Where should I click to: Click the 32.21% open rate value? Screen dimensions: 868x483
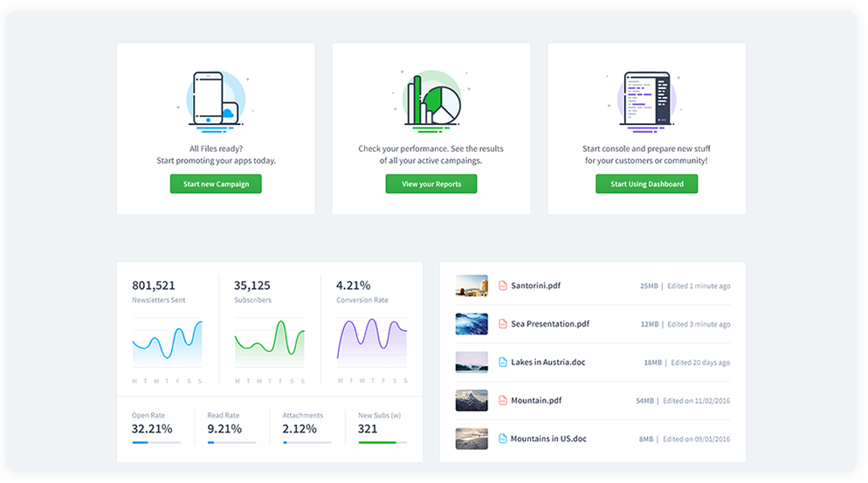[152, 429]
